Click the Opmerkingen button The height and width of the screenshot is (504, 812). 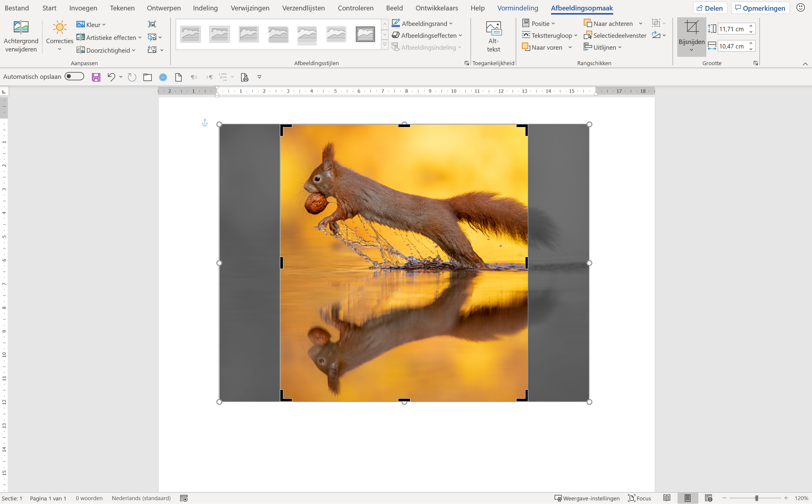point(760,8)
